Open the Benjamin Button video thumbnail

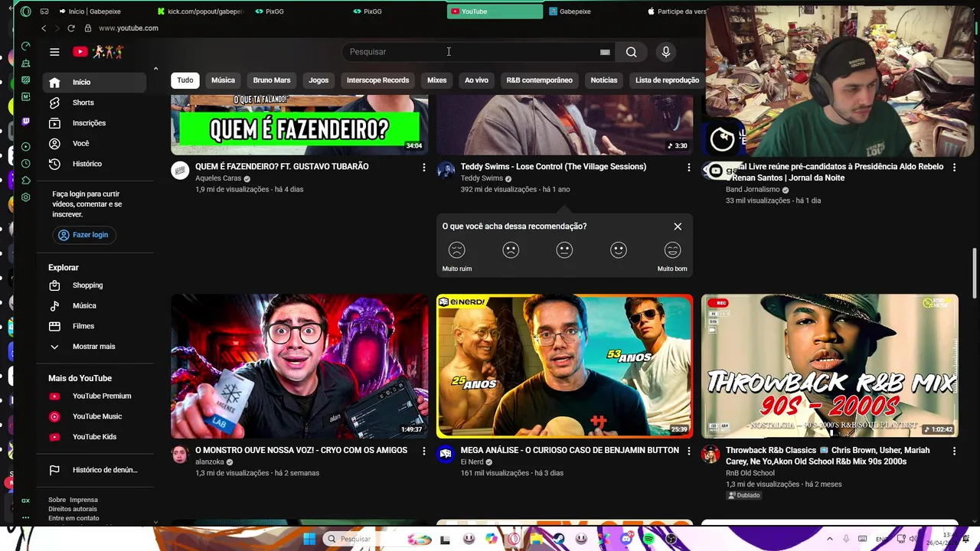(x=564, y=366)
